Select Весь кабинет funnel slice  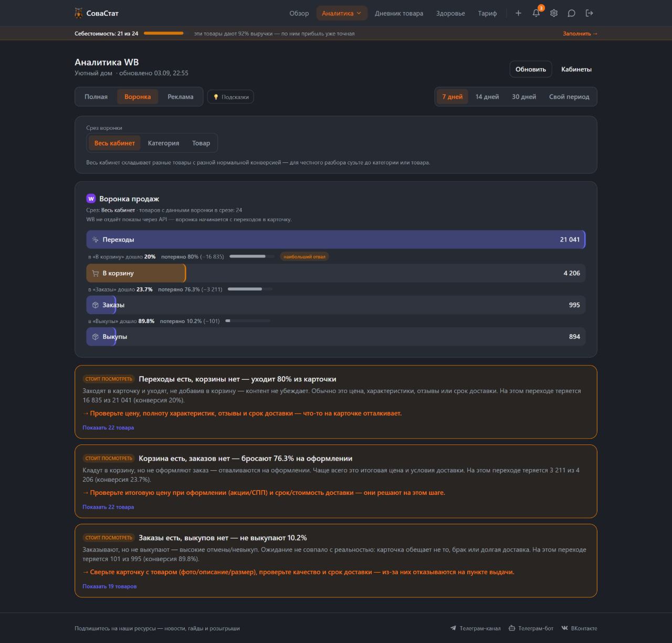click(x=114, y=143)
